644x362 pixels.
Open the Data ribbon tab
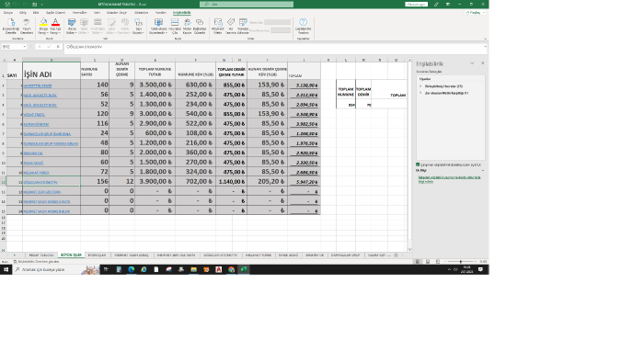tap(97, 13)
